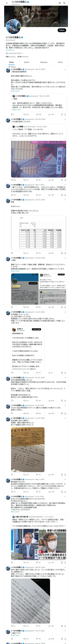Open the search icon in the profile header
The image size is (72, 644).
point(64,3)
